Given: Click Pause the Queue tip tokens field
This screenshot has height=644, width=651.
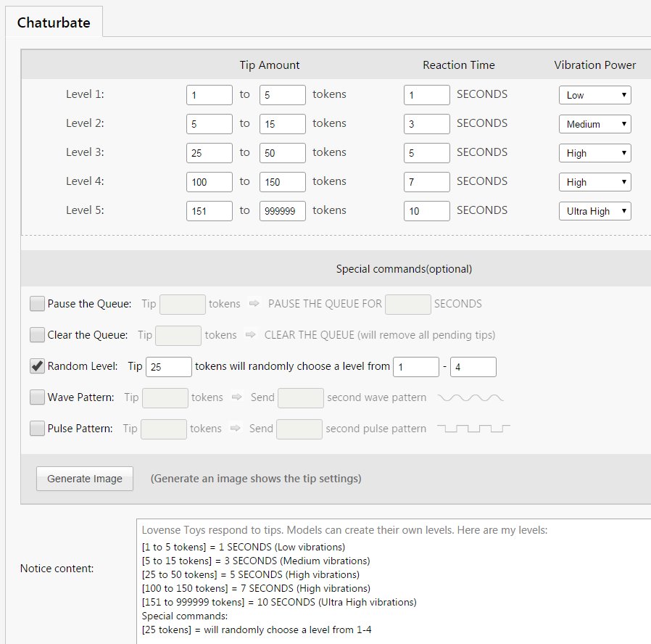Looking at the screenshot, I should (183, 305).
